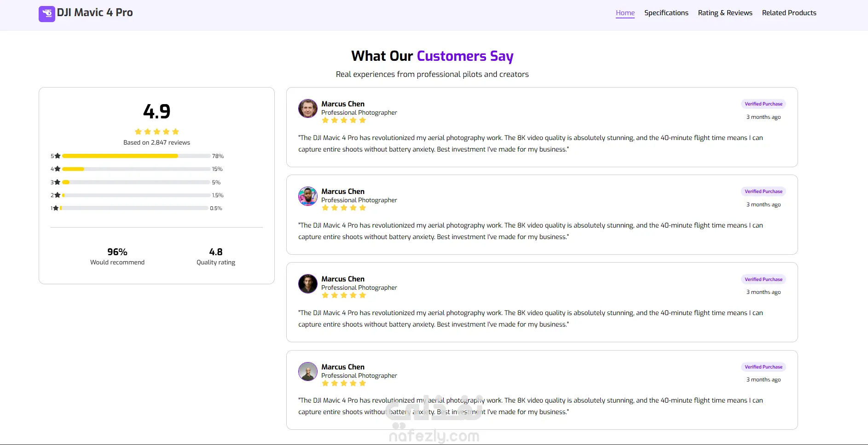Click the stars in first review card
868x445 pixels.
[x=344, y=120]
